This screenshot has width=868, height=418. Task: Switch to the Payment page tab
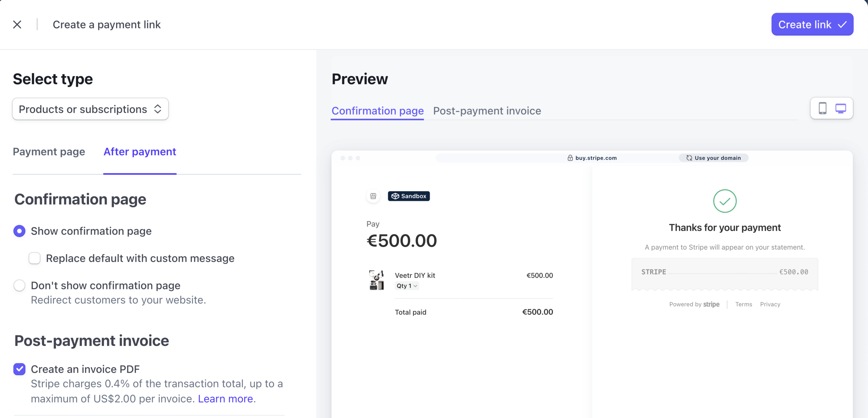(49, 151)
